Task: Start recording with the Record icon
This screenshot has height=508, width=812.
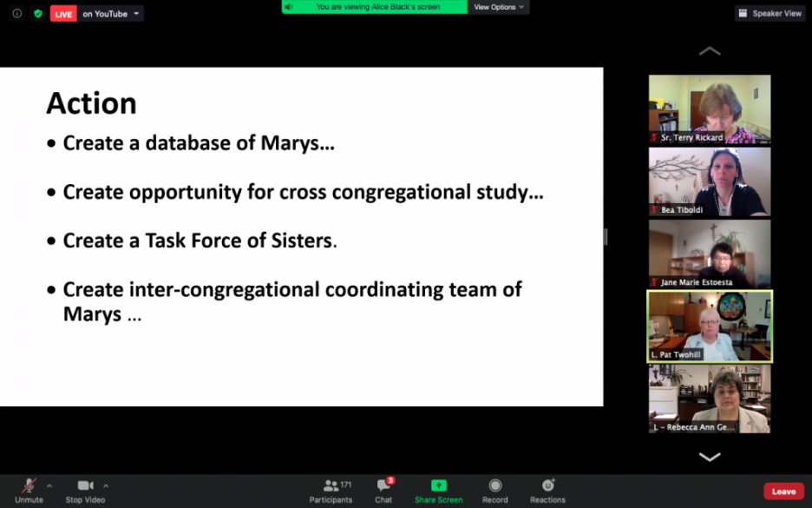Action: (x=495, y=490)
